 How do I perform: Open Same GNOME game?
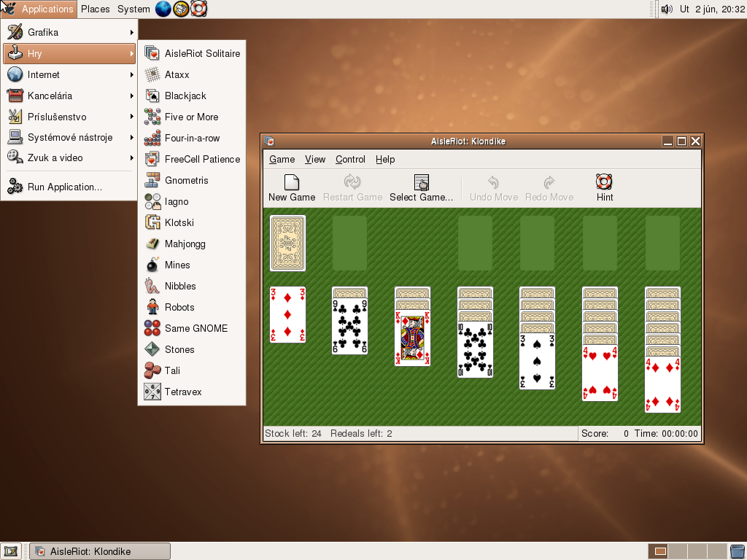click(x=192, y=328)
